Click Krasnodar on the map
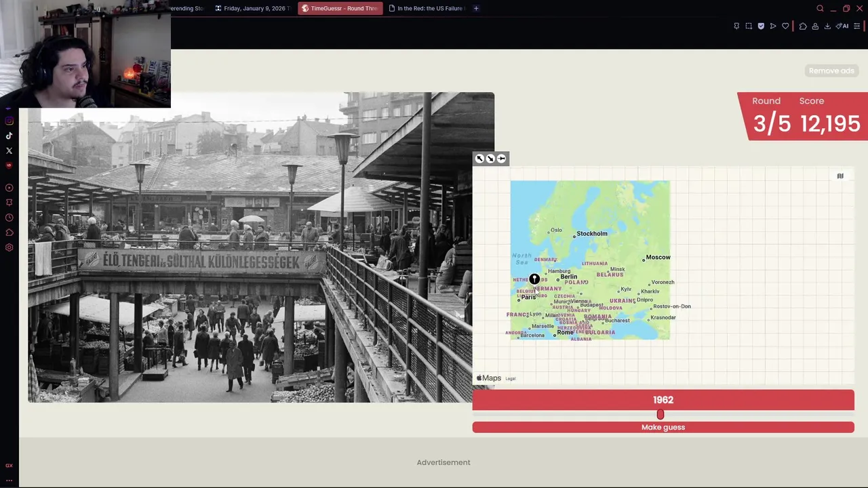Image resolution: width=868 pixels, height=488 pixels. click(663, 317)
